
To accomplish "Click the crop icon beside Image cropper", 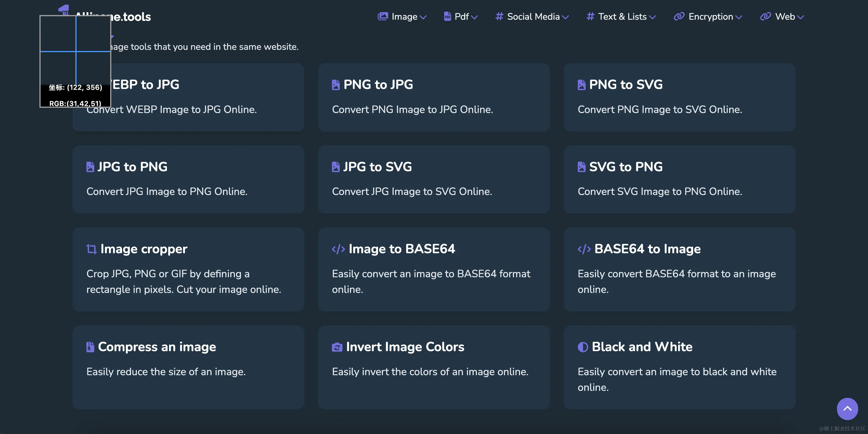I will pyautogui.click(x=91, y=249).
